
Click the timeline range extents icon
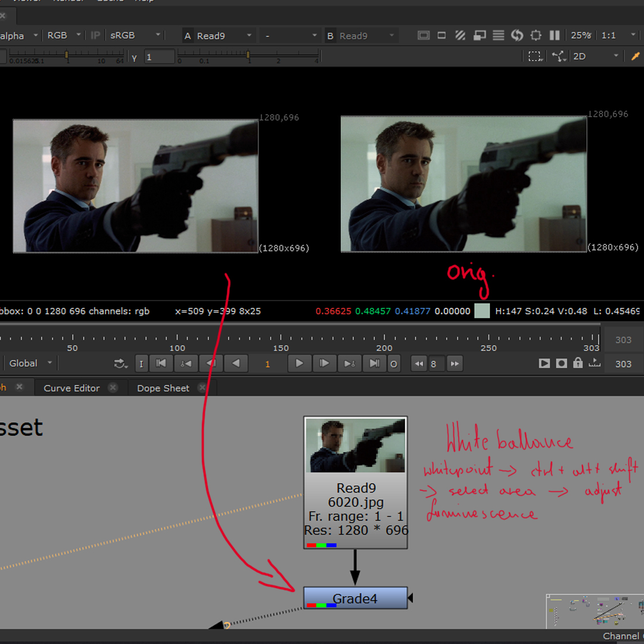(594, 363)
